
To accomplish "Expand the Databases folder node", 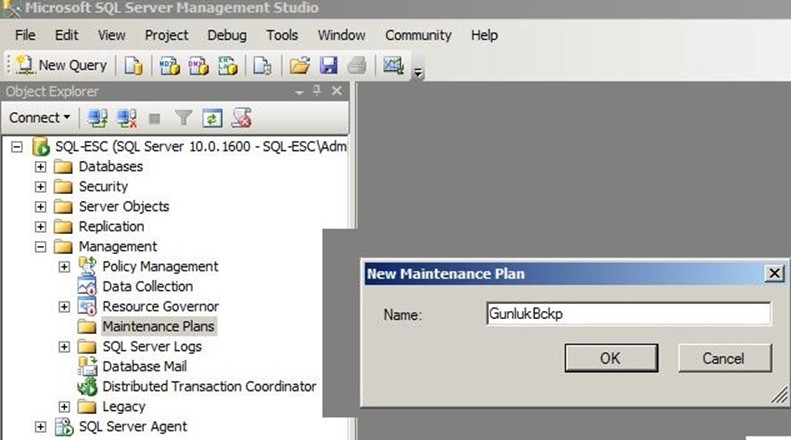I will [x=41, y=166].
